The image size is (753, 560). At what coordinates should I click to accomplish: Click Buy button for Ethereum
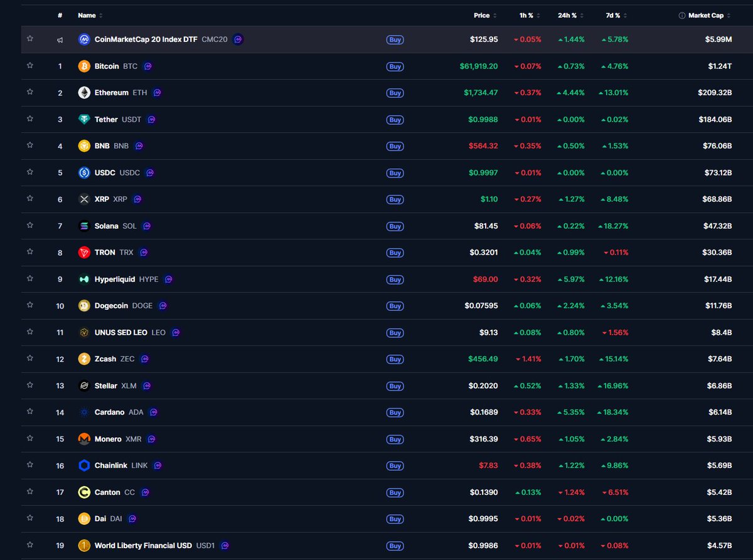395,93
